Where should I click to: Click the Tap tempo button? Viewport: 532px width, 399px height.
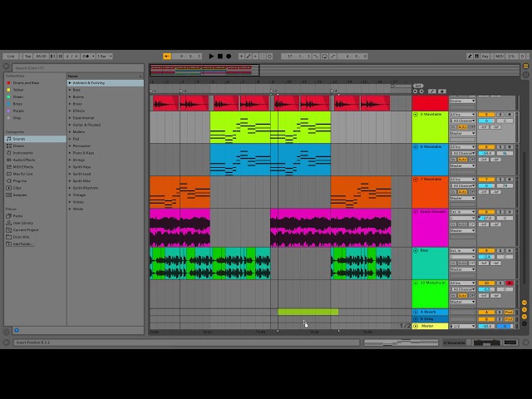click(27, 57)
